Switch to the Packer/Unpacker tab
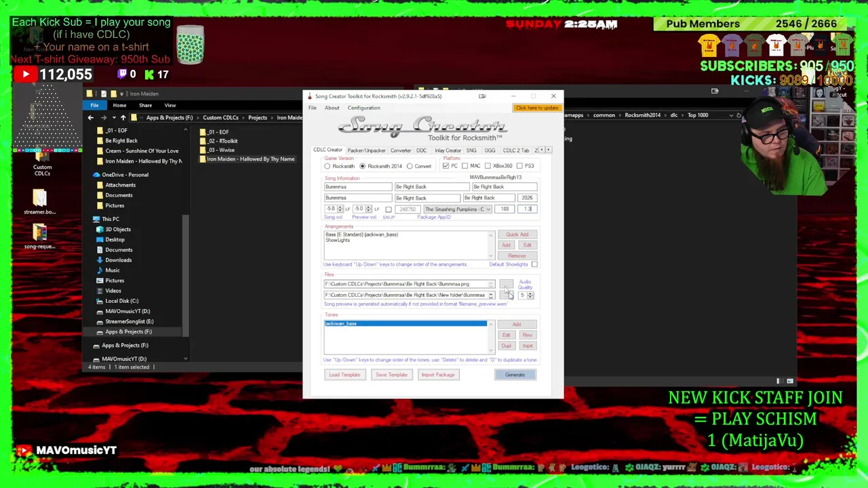Viewport: 868px width, 488px height. [366, 150]
